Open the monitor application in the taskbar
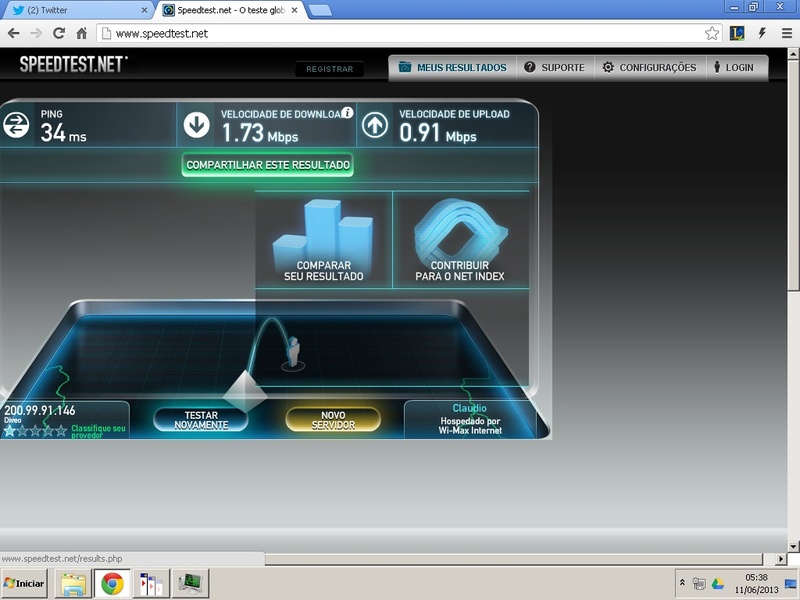 click(190, 584)
